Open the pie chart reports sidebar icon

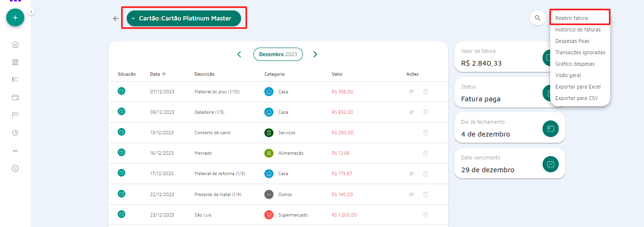click(x=15, y=133)
